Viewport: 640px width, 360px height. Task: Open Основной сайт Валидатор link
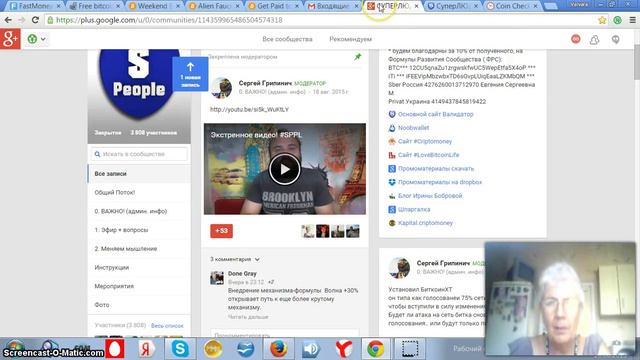coord(436,114)
